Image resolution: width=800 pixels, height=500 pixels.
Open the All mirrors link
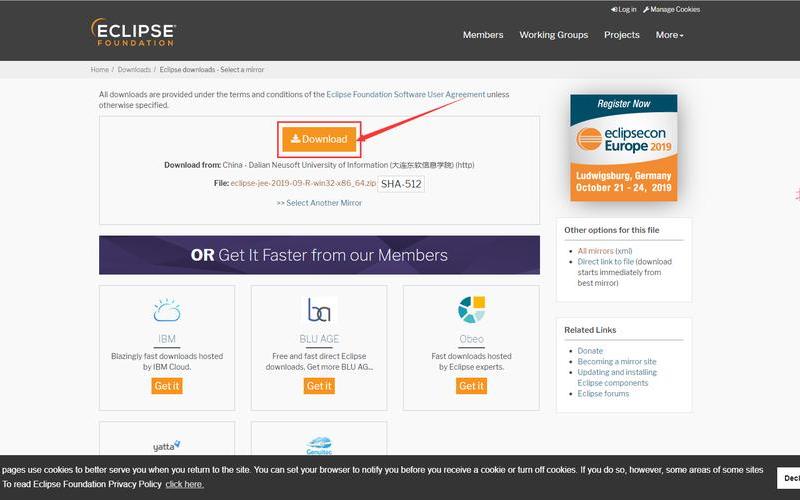click(x=595, y=251)
